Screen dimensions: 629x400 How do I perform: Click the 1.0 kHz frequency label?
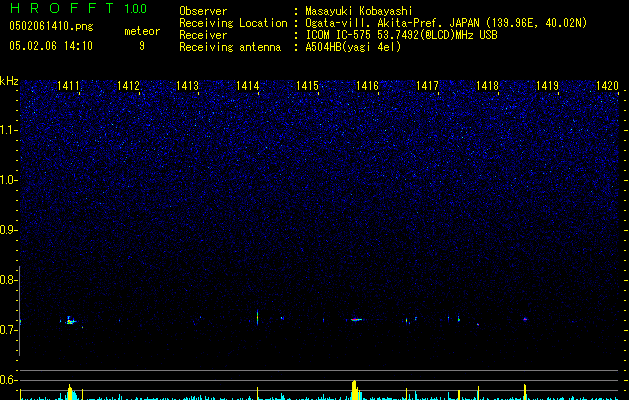pos(9,180)
